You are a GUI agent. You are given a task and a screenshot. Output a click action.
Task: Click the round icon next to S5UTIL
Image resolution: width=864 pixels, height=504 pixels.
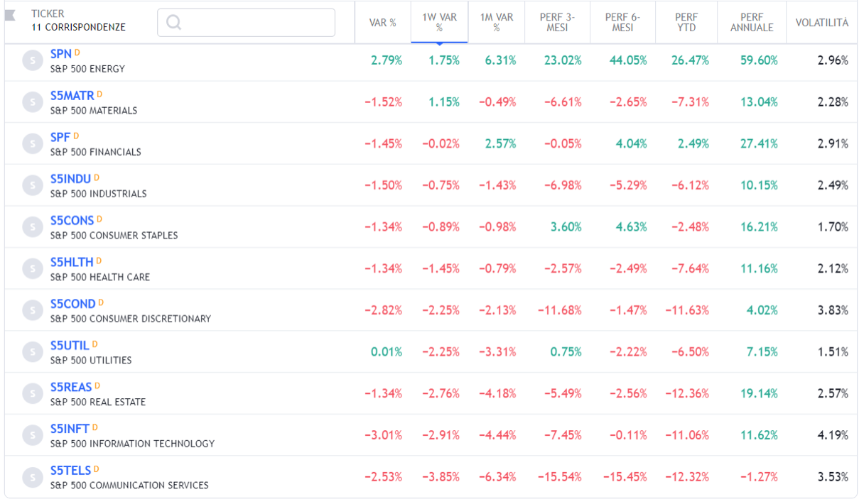point(33,351)
